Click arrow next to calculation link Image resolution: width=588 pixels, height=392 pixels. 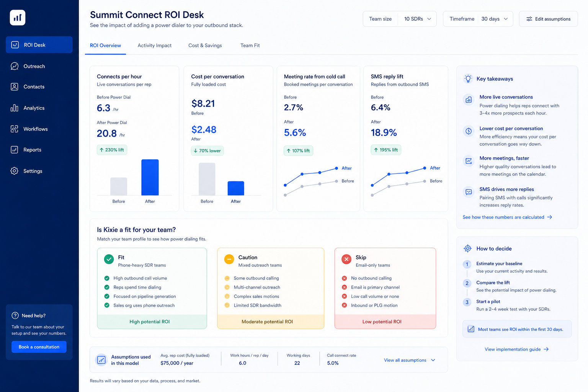tap(550, 217)
